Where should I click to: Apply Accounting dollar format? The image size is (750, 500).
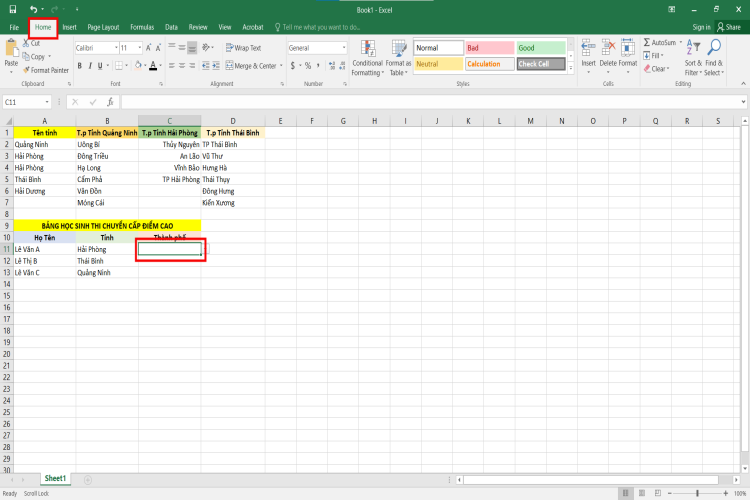pyautogui.click(x=293, y=66)
